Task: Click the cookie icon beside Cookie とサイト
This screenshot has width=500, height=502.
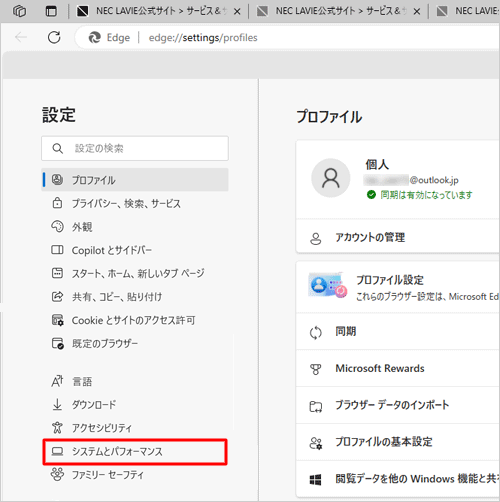Action: tap(57, 320)
